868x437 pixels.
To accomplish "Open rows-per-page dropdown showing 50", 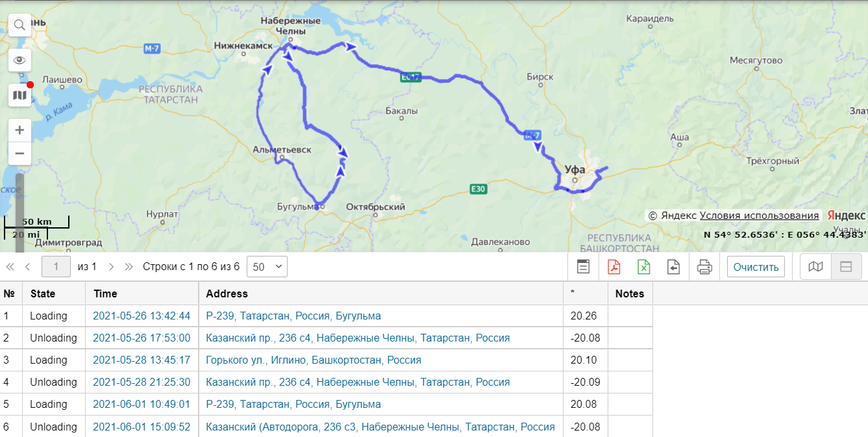I will (267, 267).
